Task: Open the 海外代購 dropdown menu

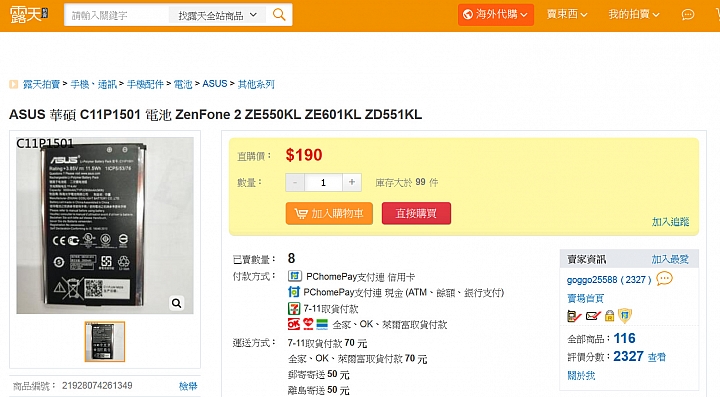Action: [x=495, y=15]
